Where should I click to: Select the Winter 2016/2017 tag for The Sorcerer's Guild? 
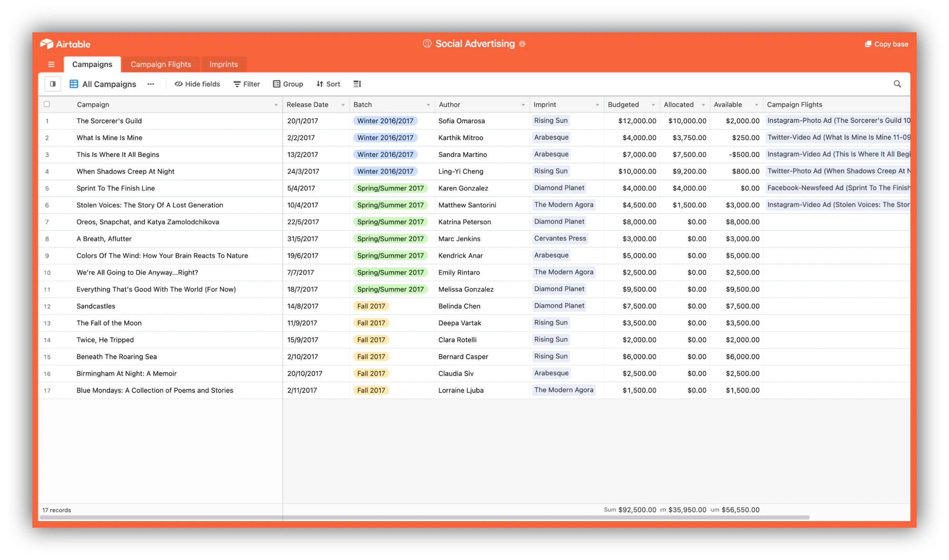click(385, 121)
